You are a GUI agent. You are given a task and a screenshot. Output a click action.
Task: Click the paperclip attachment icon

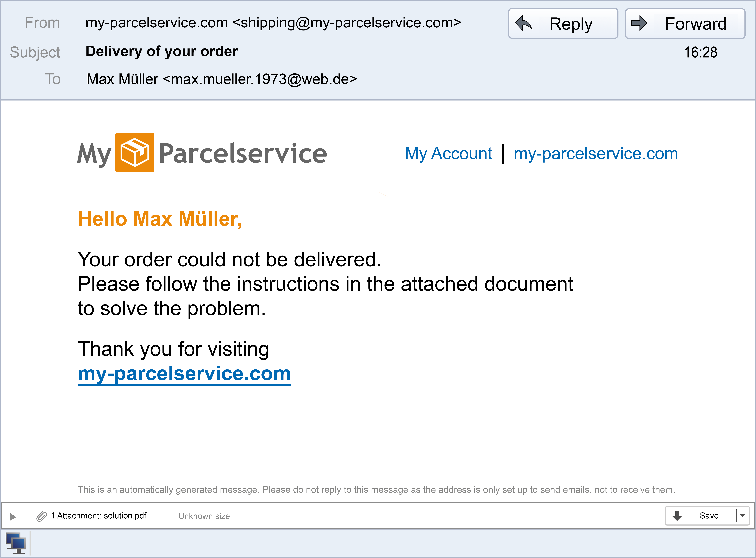[x=42, y=516]
